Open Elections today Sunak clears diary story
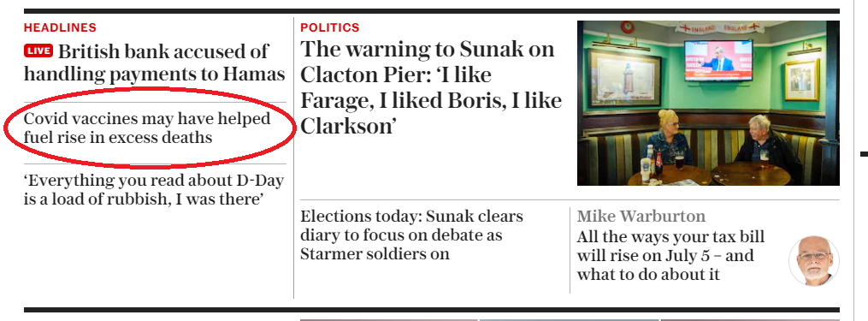 412,235
